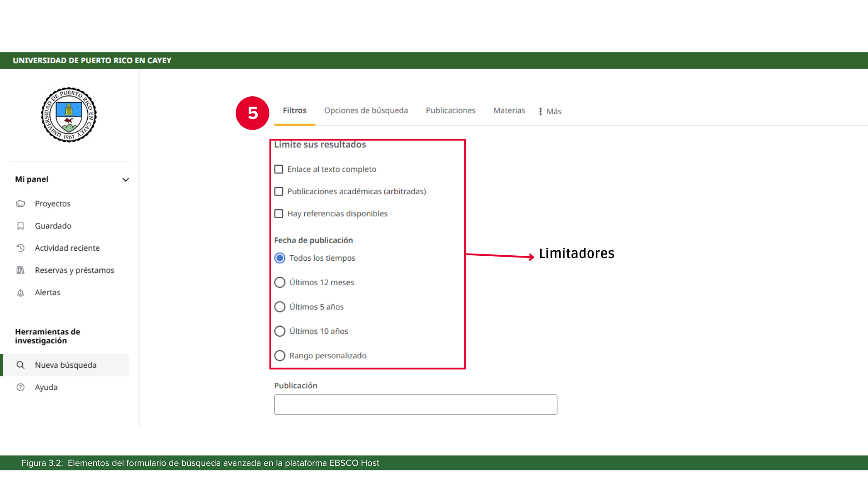
Task: Click the Reservas y préstamos books icon
Action: tap(20, 270)
